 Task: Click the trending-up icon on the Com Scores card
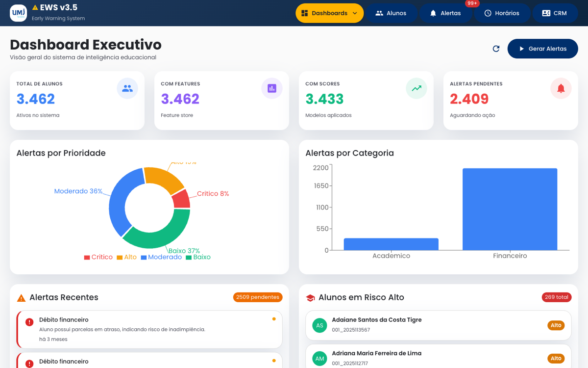click(416, 88)
